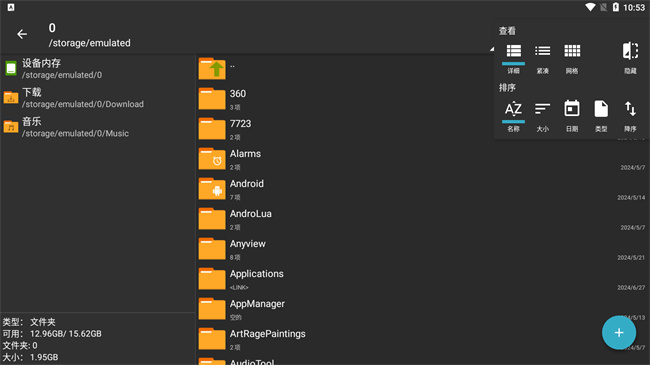Tap the floating plus add button

coord(619,333)
